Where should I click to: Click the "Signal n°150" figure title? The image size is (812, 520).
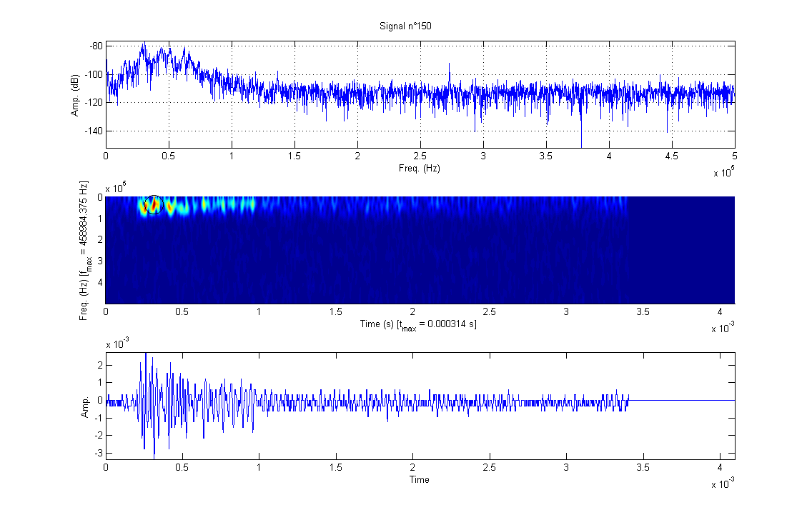click(x=405, y=26)
